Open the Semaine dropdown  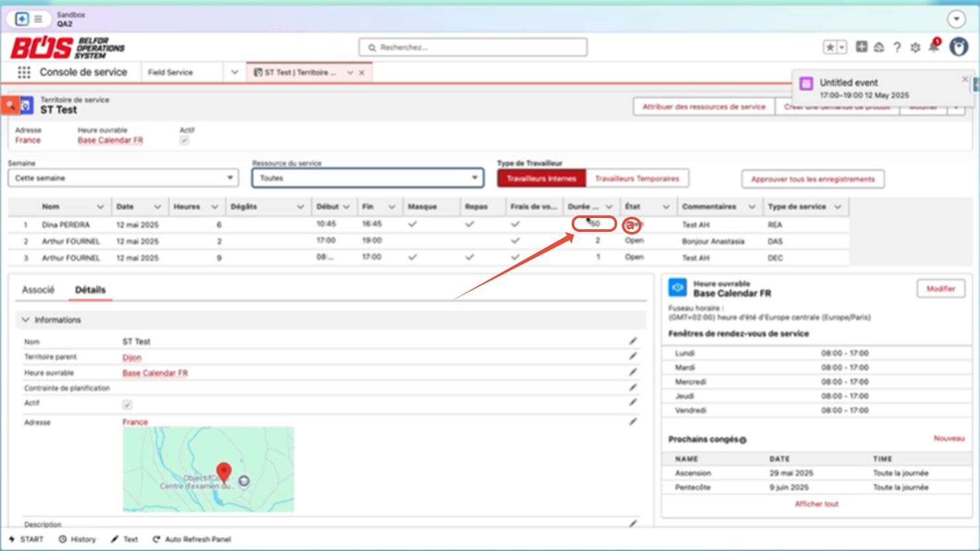[x=123, y=178]
